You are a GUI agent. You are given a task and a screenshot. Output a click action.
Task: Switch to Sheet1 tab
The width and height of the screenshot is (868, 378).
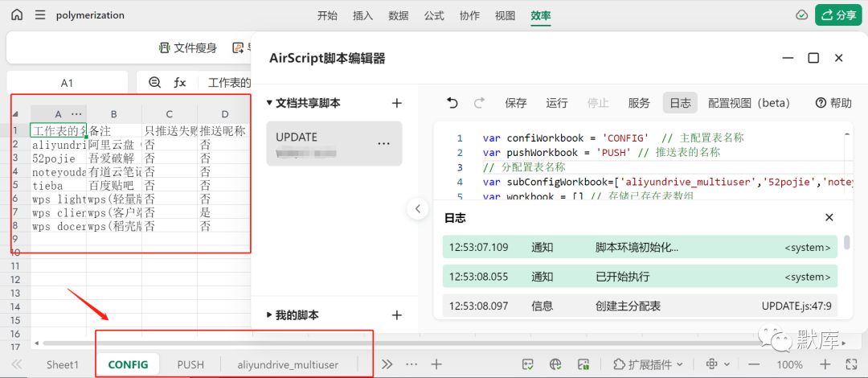(x=63, y=364)
